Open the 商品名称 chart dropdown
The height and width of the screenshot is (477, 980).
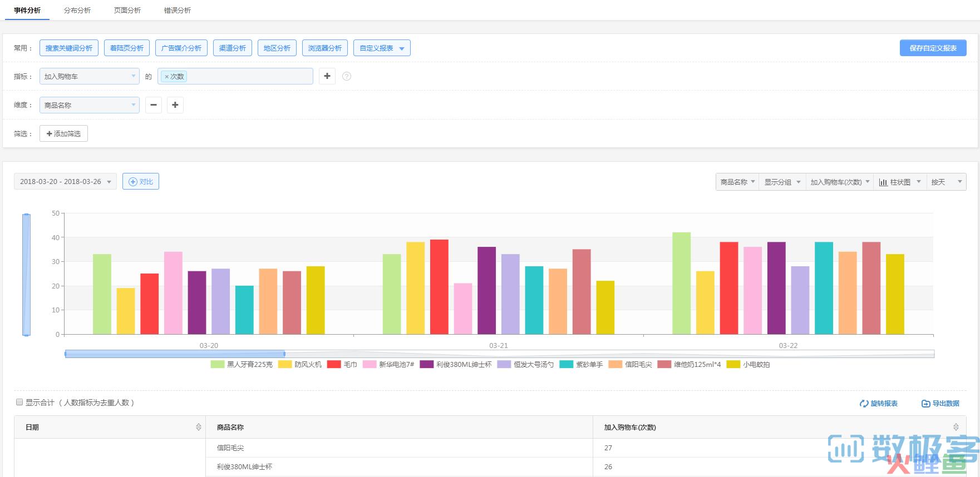pos(737,182)
